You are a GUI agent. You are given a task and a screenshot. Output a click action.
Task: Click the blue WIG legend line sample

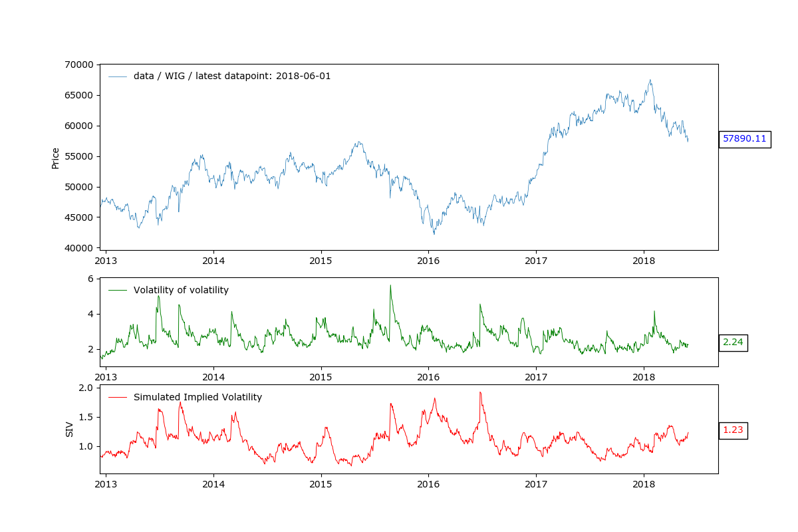[118, 76]
